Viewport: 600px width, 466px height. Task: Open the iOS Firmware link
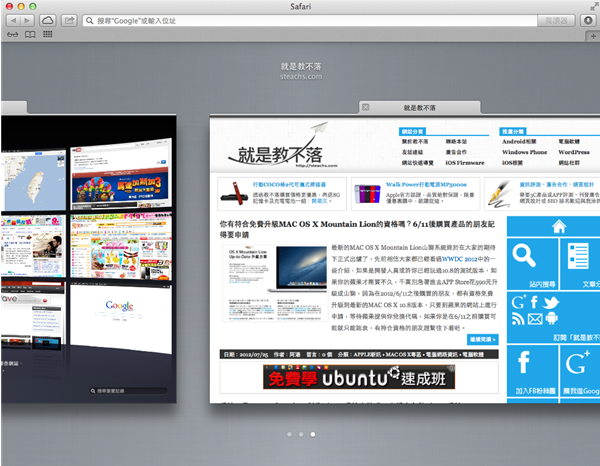point(465,163)
